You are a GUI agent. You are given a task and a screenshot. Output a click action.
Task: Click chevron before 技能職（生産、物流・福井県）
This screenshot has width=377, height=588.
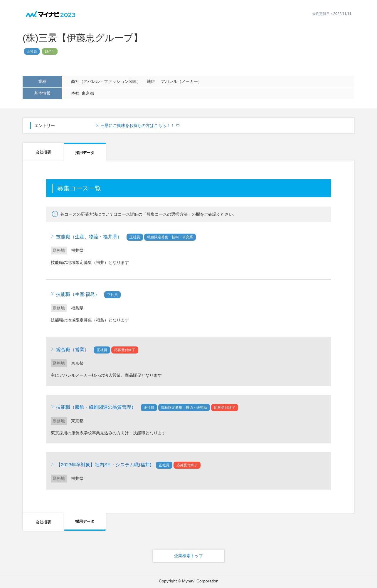point(52,236)
